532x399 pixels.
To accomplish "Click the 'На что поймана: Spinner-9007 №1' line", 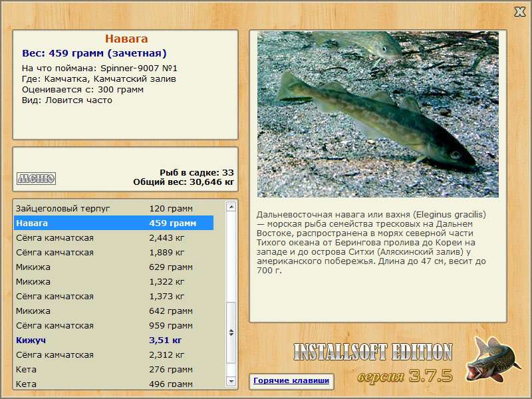I will pyautogui.click(x=99, y=68).
